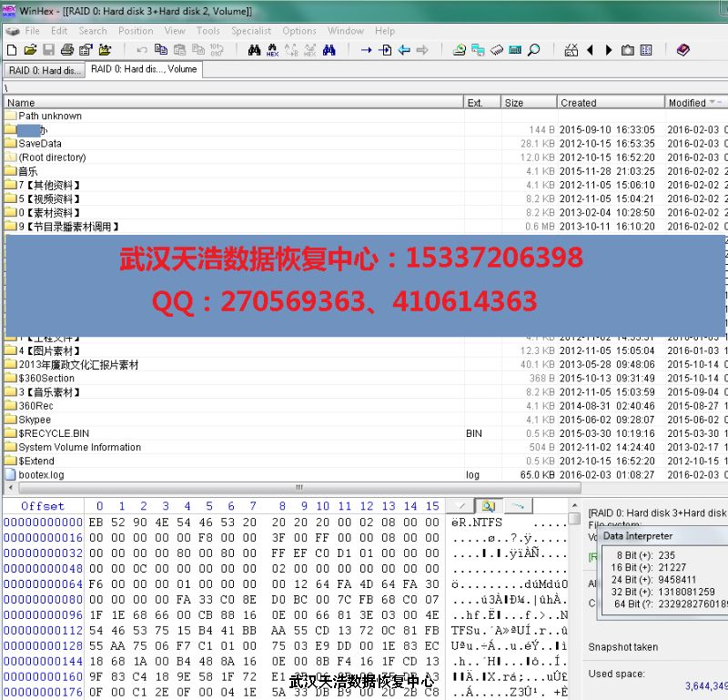Viewport: 728px width, 700px height.
Task: Click the magnifying glass toolbar icon
Action: click(x=534, y=50)
